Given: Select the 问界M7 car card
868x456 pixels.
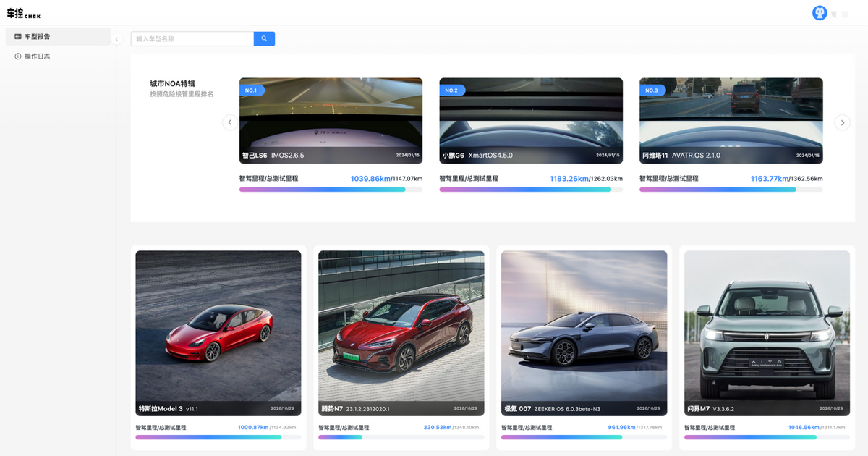Looking at the screenshot, I should coord(767,333).
